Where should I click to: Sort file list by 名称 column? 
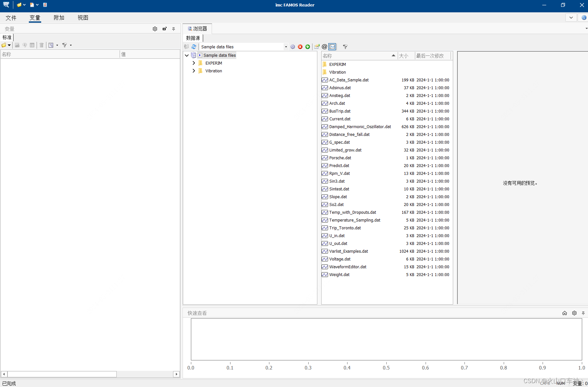(359, 56)
